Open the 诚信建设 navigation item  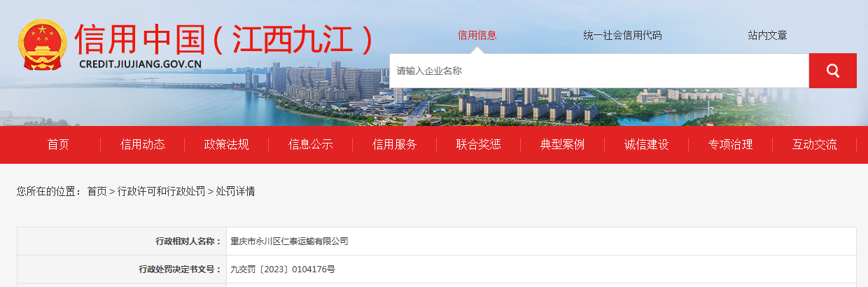coord(647,145)
